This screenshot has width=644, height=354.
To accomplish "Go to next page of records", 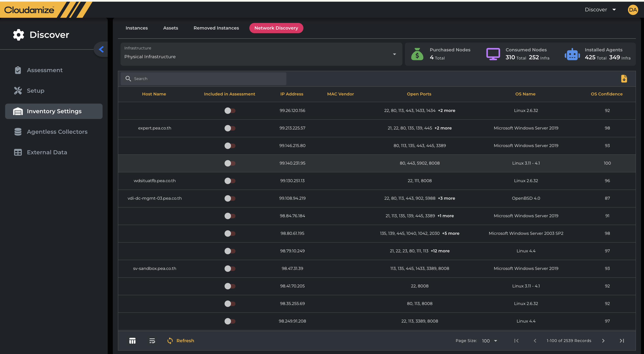I will point(603,341).
